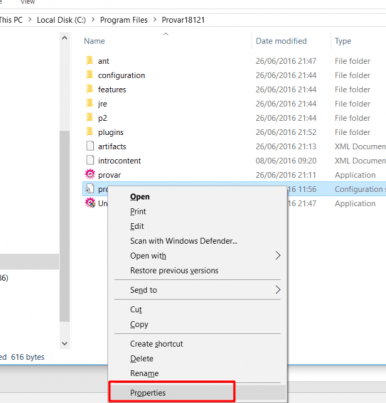The image size is (386, 403).
Task: Choose Restore previous versions
Action: point(174,270)
